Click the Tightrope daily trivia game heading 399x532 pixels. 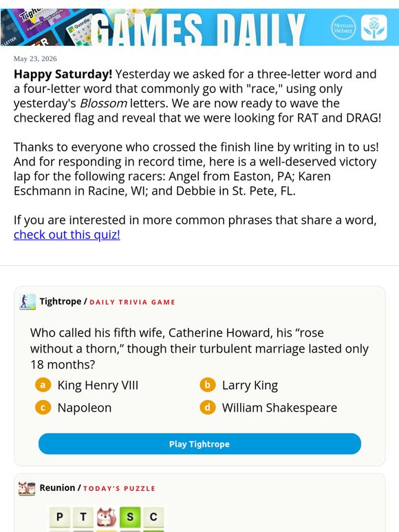pyautogui.click(x=107, y=302)
